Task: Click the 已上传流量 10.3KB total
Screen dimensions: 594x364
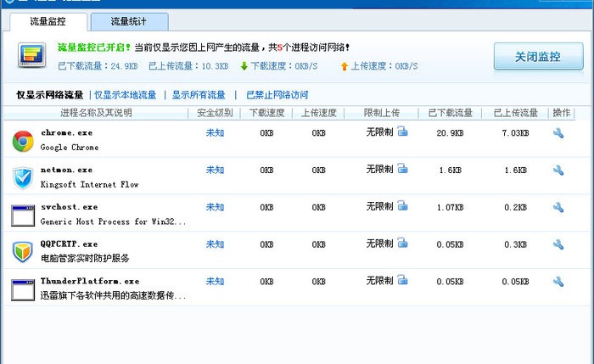Action: [x=188, y=66]
